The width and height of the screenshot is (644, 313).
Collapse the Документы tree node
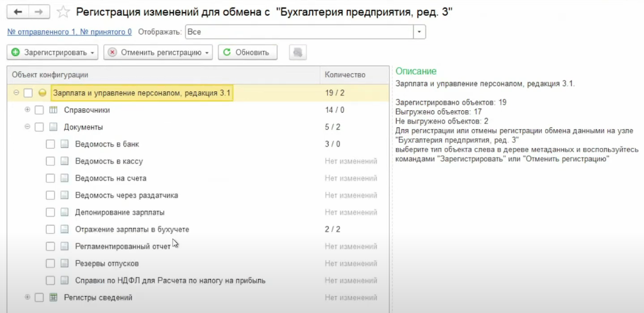click(28, 127)
